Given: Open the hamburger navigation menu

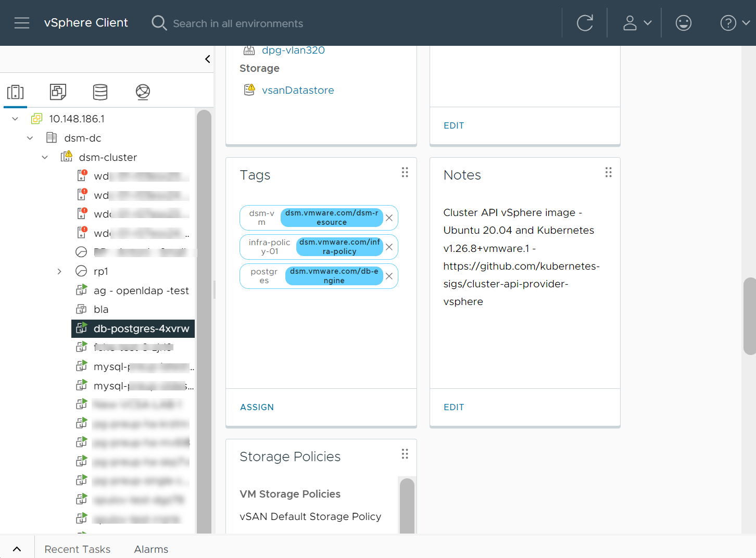Looking at the screenshot, I should (x=22, y=23).
